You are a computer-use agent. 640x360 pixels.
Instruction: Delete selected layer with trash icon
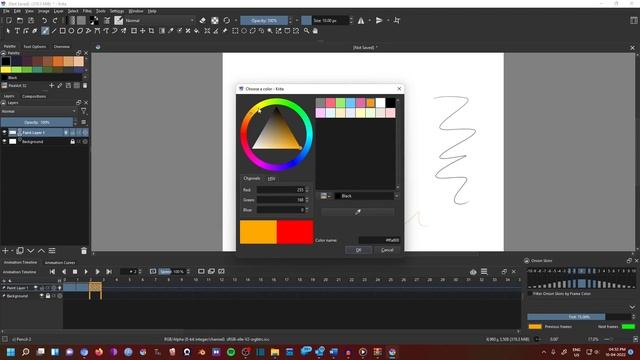[x=84, y=251]
